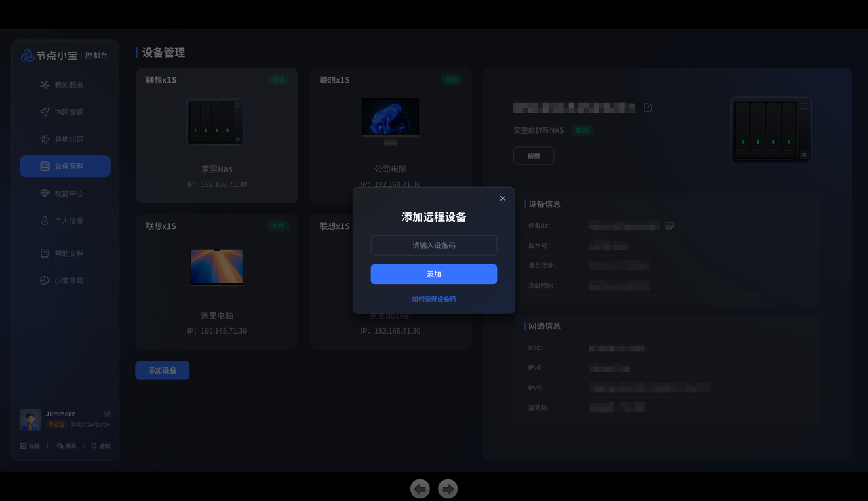
Task: Click the 设备信息 section heading
Action: coord(545,204)
